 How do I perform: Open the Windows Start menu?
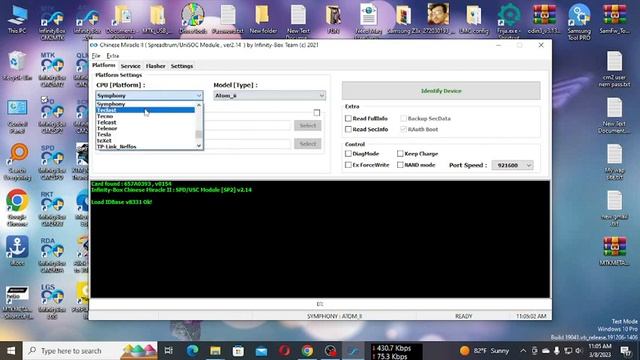click(11, 351)
